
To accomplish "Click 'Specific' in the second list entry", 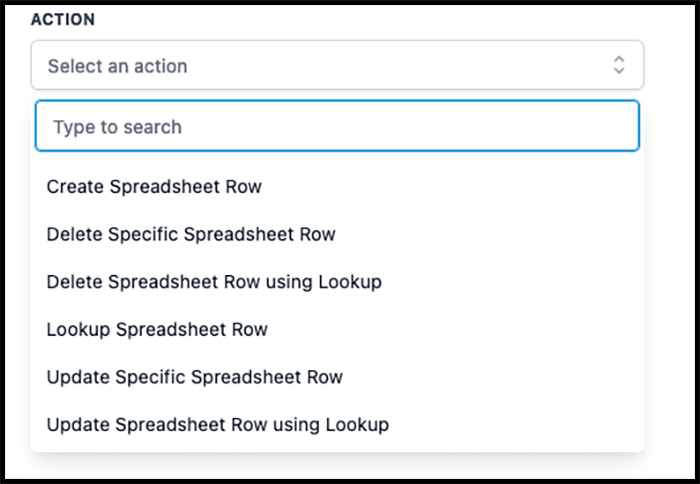I will (143, 234).
